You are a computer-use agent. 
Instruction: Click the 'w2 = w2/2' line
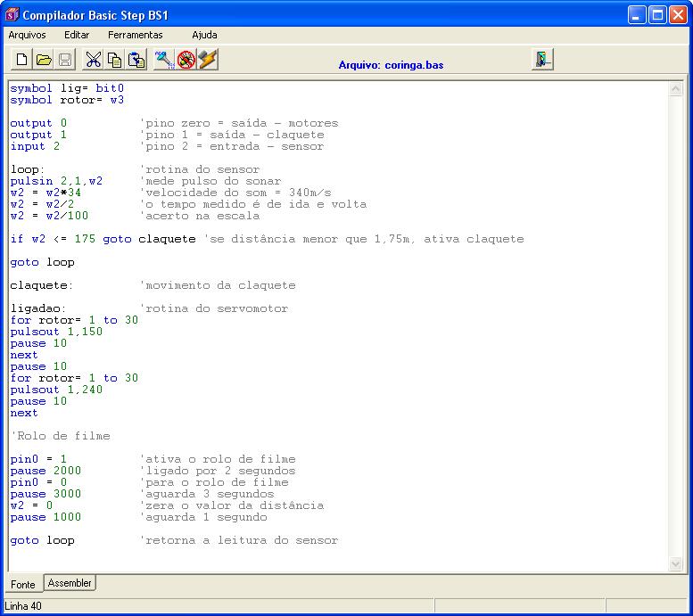[42, 204]
